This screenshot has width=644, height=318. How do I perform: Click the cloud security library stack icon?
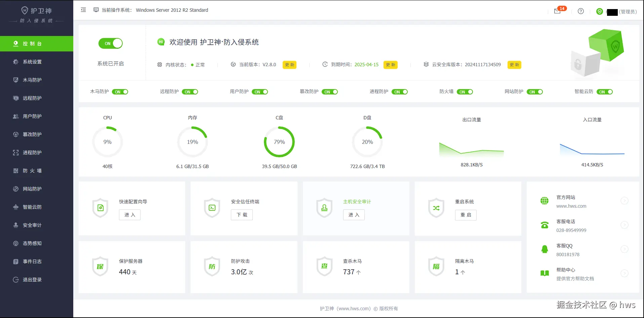(x=426, y=64)
